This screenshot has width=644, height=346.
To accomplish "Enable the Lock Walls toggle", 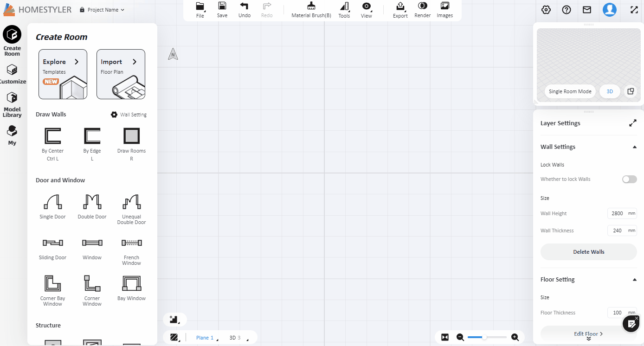I will tap(629, 179).
